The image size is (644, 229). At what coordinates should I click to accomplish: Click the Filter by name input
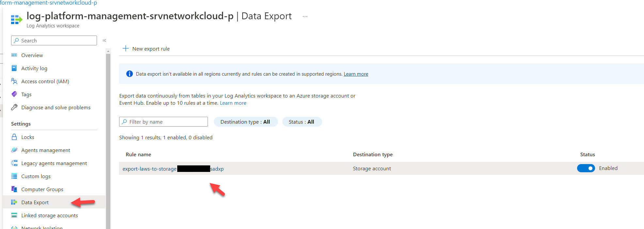pos(164,122)
